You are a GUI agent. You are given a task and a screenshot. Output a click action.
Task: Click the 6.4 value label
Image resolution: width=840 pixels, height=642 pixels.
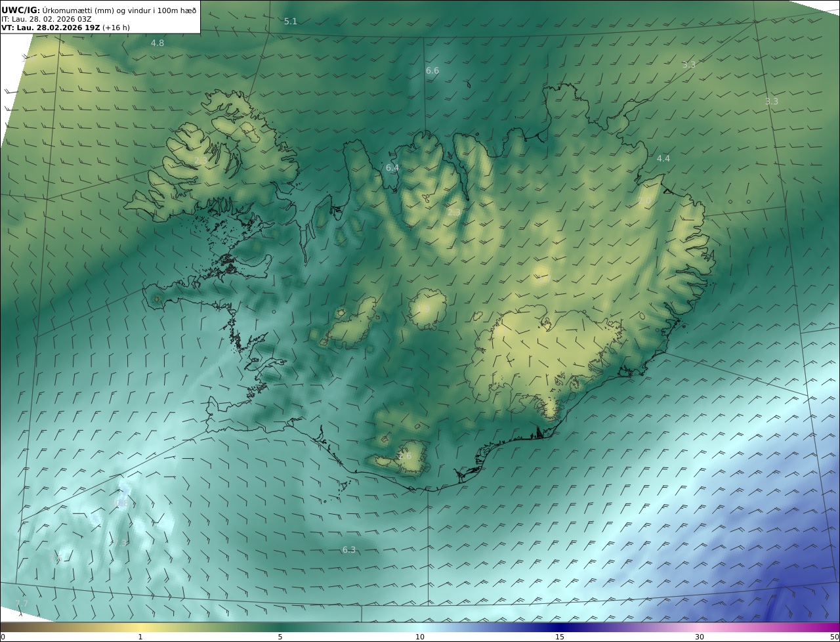(x=392, y=168)
